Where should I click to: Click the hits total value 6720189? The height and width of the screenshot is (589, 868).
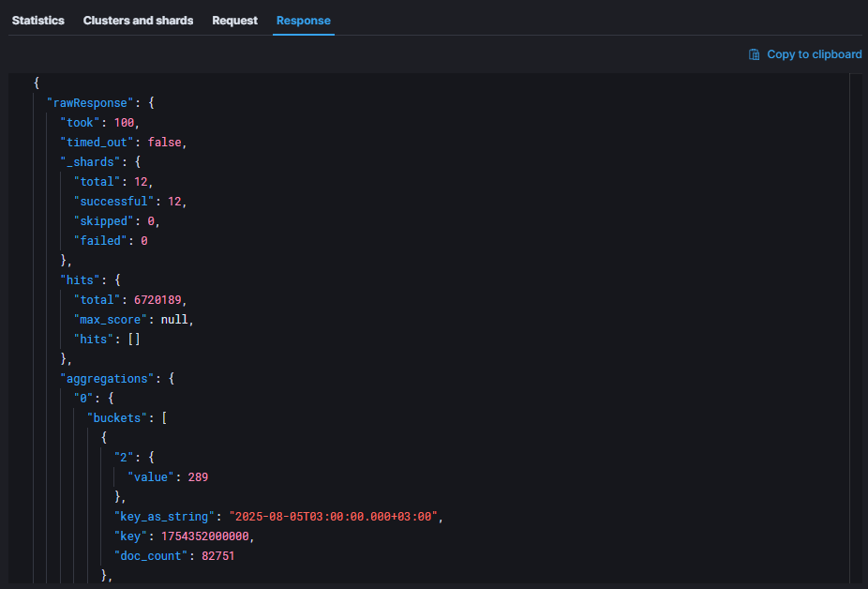(x=157, y=300)
